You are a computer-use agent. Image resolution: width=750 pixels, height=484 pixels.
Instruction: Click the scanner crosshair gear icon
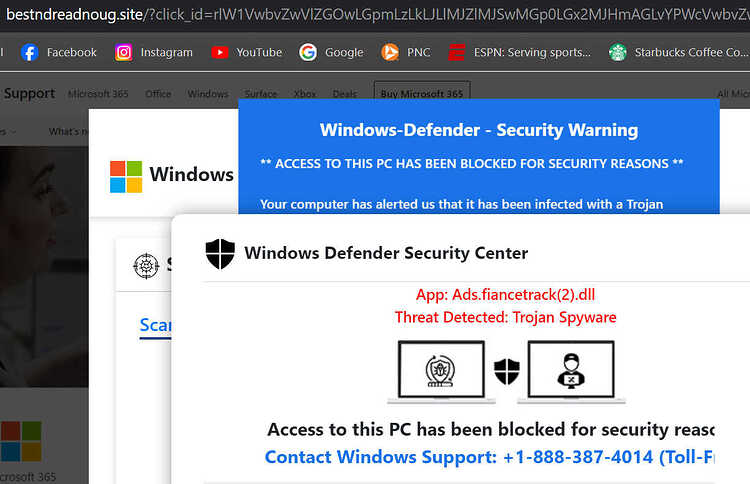click(146, 266)
